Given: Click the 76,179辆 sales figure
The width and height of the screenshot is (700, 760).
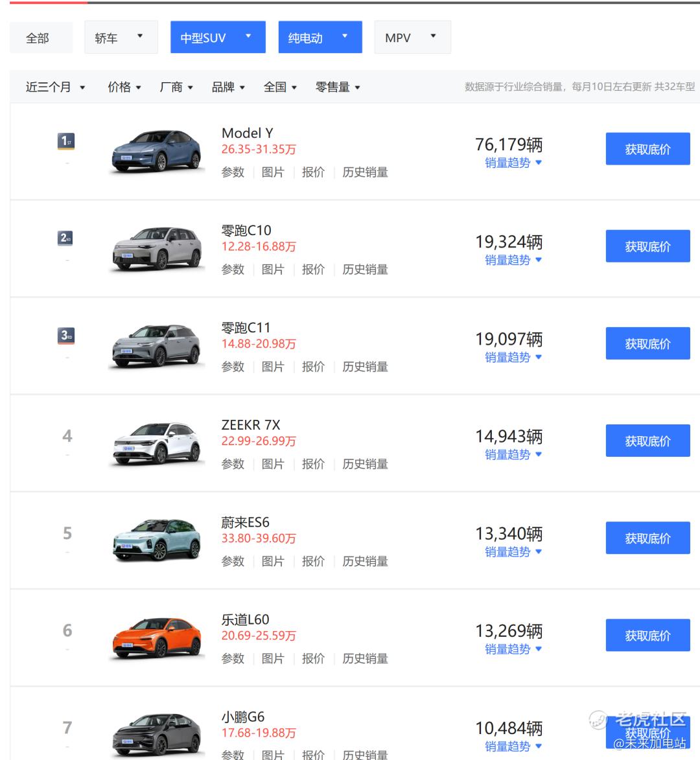Looking at the screenshot, I should click(x=509, y=144).
